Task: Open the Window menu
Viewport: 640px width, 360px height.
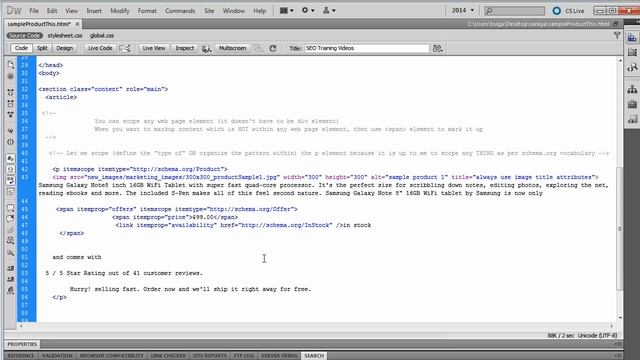Action: pos(233,11)
